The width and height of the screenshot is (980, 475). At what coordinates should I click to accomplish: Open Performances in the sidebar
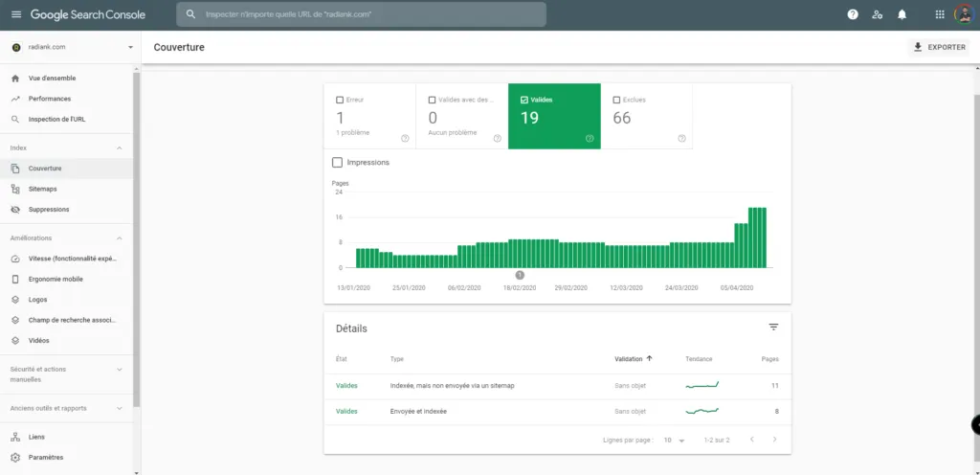(66, 99)
